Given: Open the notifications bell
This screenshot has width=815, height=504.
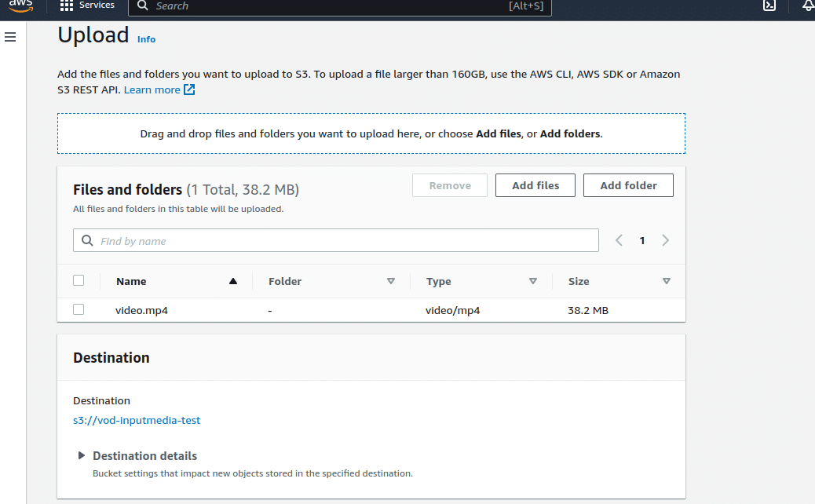Looking at the screenshot, I should click(808, 5).
